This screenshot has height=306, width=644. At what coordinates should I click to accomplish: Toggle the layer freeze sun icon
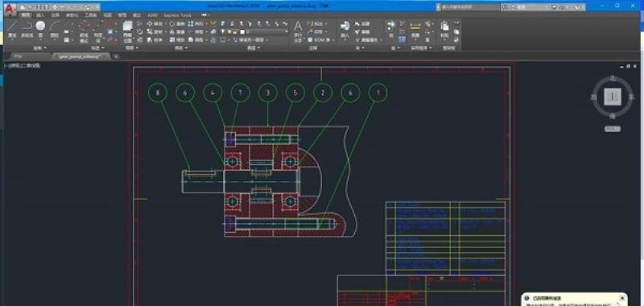[229, 31]
